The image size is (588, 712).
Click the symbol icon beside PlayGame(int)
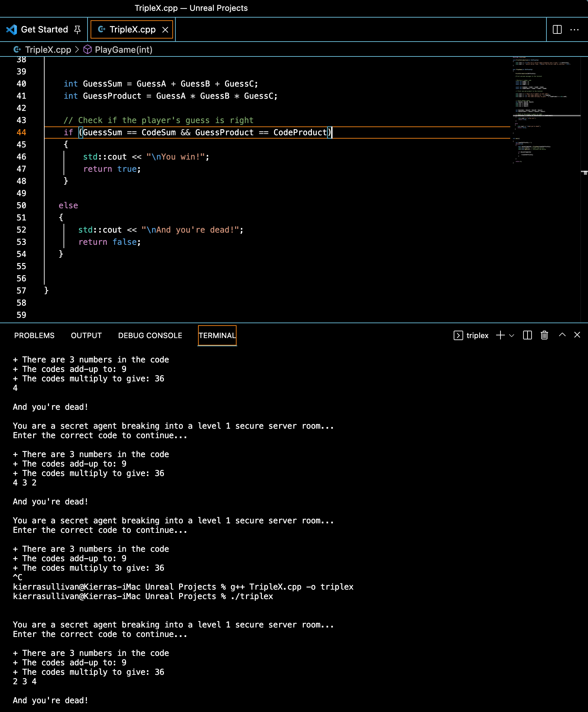pyautogui.click(x=88, y=49)
